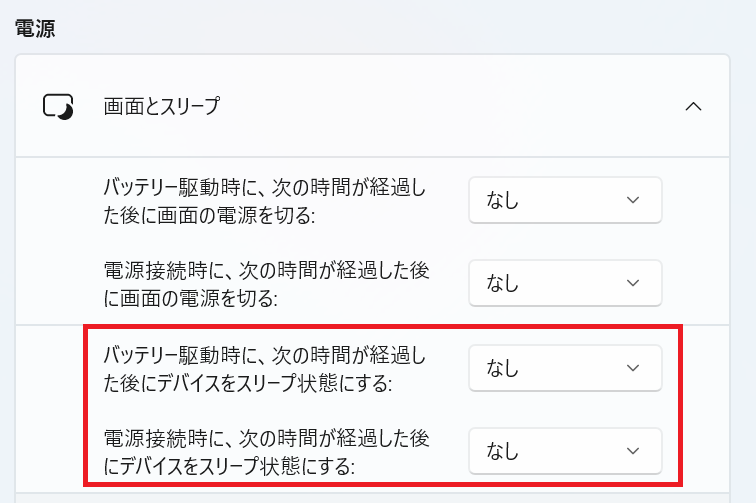Screen dimensions: 756x503
Task: Click なし value in battery screen-off dropdown
Action: [503, 200]
